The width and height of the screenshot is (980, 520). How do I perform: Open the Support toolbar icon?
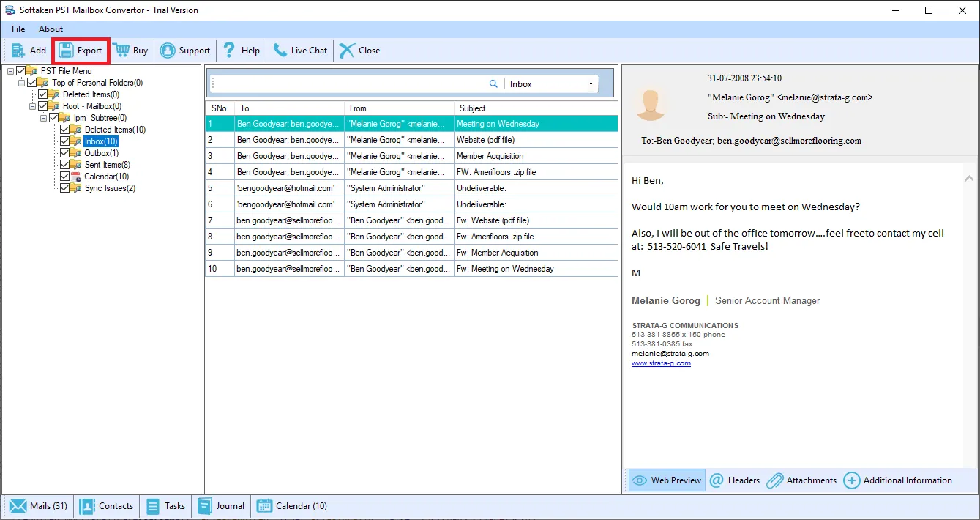(x=168, y=51)
